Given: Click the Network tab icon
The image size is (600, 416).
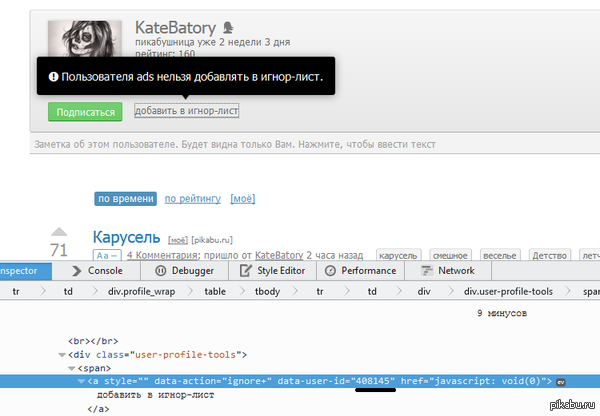Looking at the screenshot, I should (x=427, y=270).
